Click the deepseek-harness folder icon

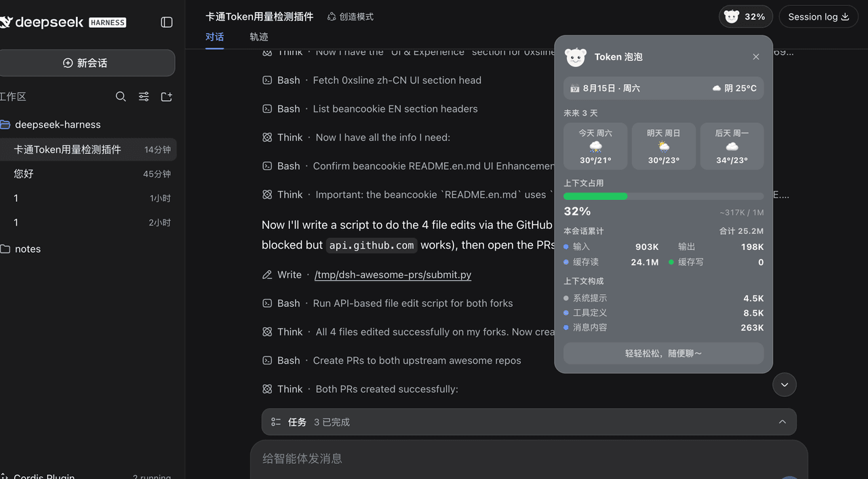coord(5,125)
